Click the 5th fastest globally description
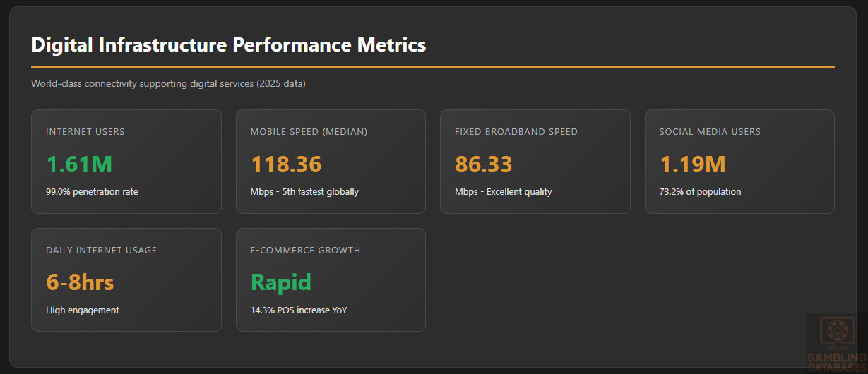Screen dimensions: 868x374 tap(304, 192)
